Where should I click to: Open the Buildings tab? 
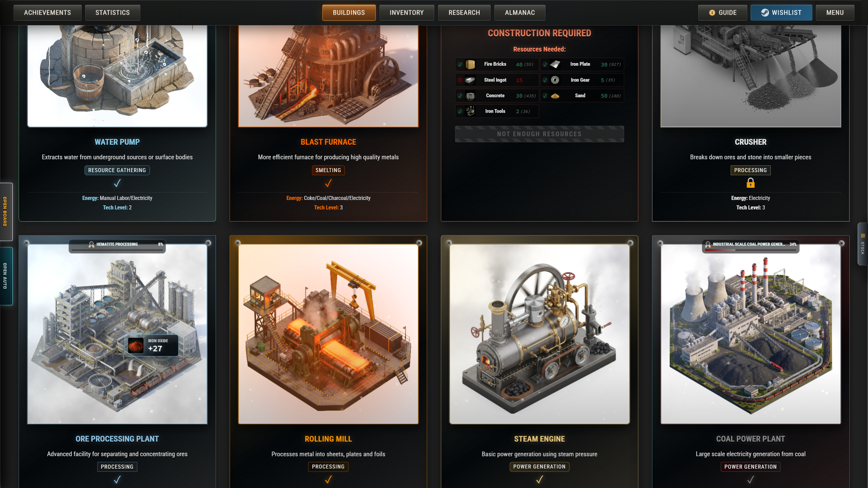(349, 13)
